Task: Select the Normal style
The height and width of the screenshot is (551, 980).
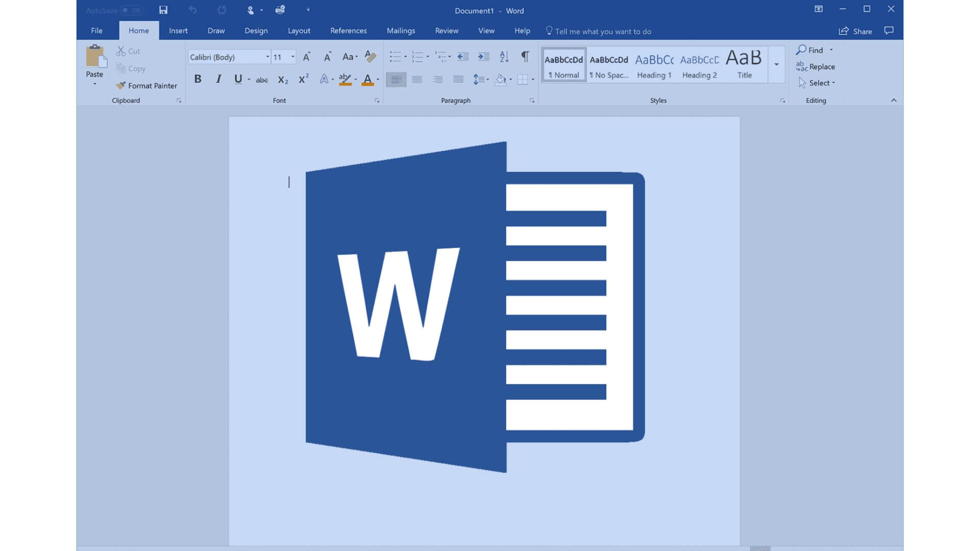Action: pos(563,65)
